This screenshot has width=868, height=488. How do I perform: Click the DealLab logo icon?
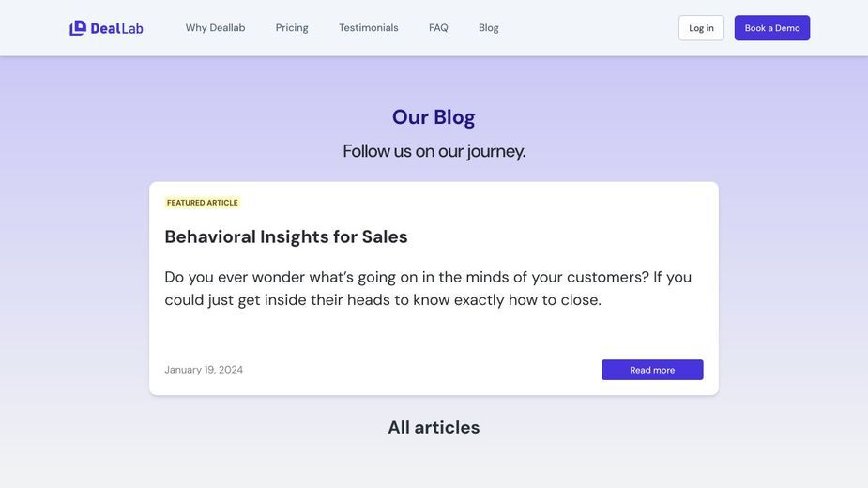tap(78, 28)
